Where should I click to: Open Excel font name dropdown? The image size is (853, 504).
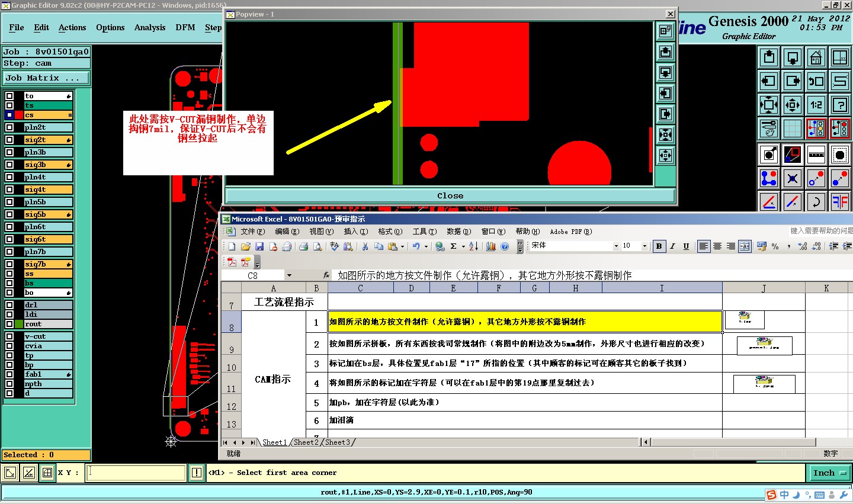coord(616,246)
